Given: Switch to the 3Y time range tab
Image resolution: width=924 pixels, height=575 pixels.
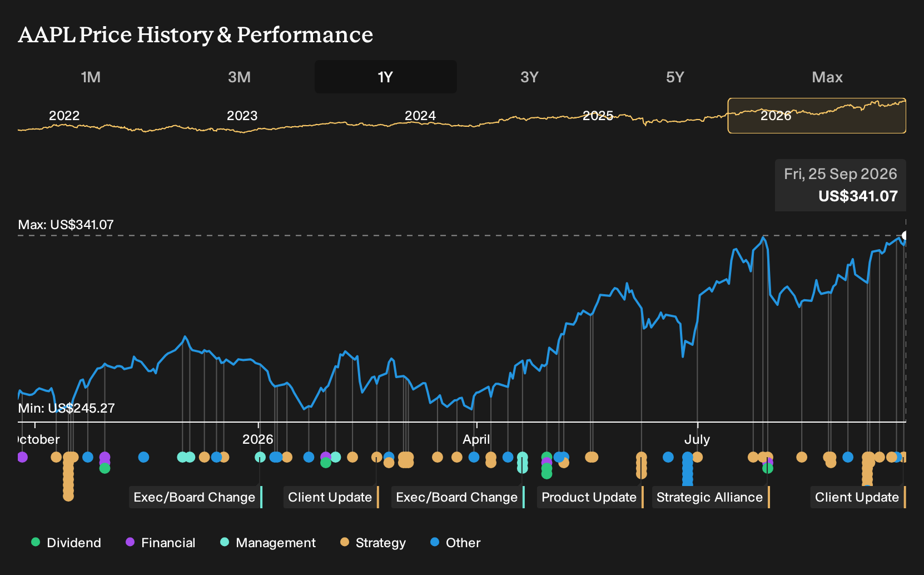Looking at the screenshot, I should tap(529, 77).
